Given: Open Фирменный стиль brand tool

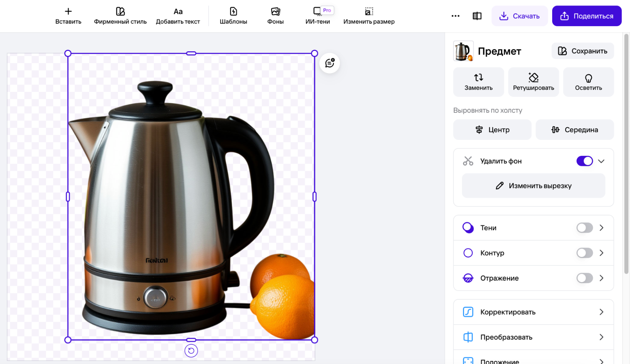Looking at the screenshot, I should click(x=120, y=16).
